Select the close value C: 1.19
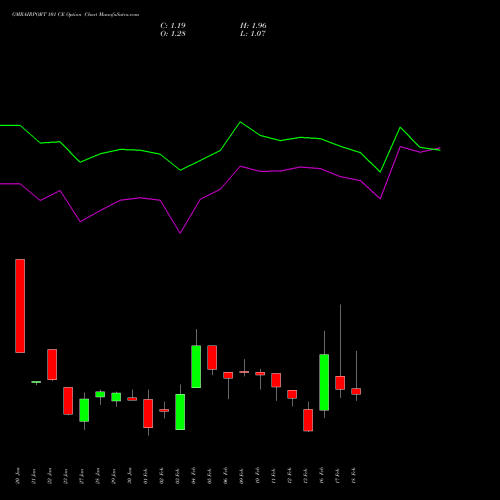This screenshot has width=500, height=500. click(173, 26)
